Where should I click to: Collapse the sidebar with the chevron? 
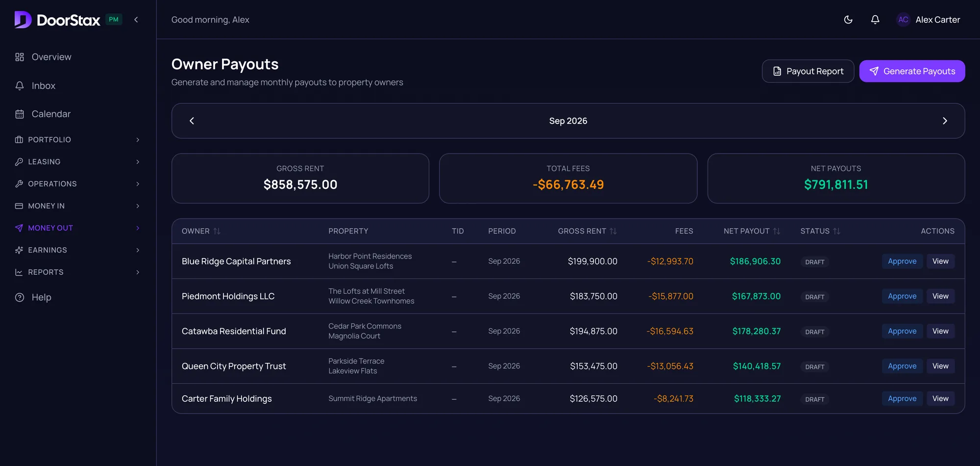click(136, 20)
